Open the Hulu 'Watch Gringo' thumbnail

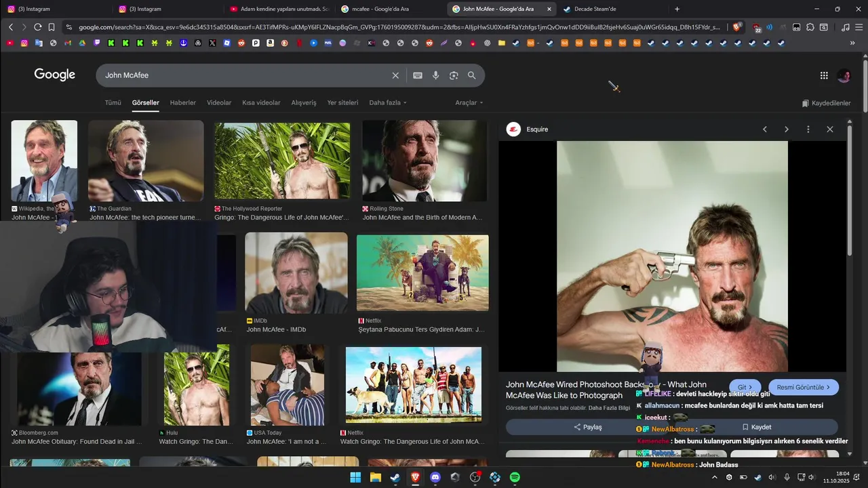point(197,385)
